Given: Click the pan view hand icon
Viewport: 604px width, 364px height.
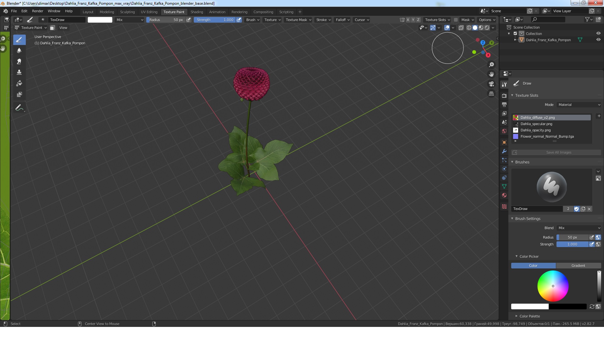Looking at the screenshot, I should [x=491, y=74].
